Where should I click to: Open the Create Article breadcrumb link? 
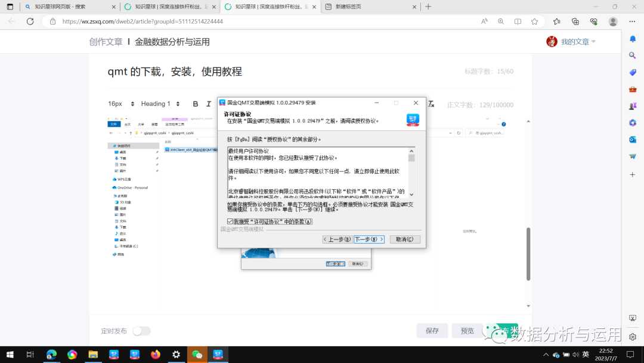coord(106,42)
